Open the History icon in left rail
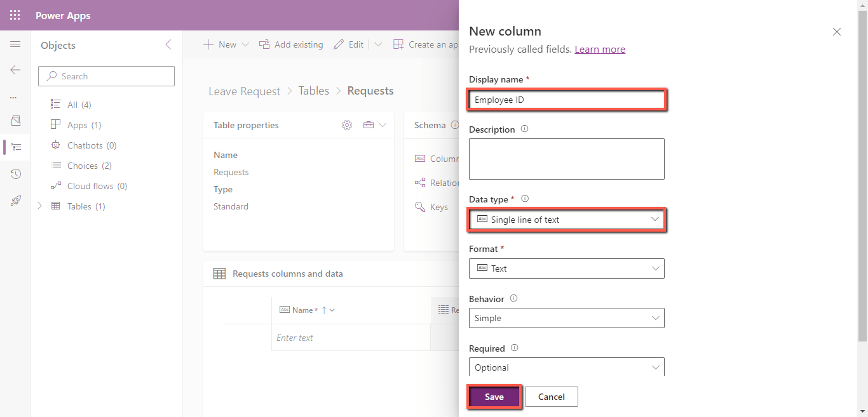The height and width of the screenshot is (417, 868). pyautogui.click(x=16, y=174)
